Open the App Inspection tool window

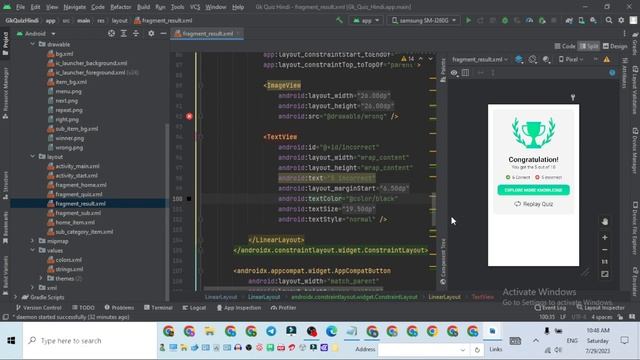coord(238,308)
